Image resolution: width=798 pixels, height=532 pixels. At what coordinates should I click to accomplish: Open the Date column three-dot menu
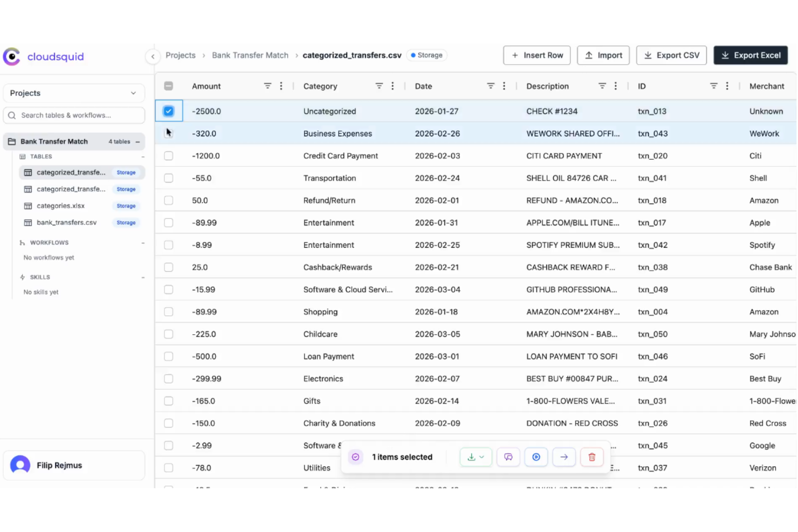click(504, 86)
